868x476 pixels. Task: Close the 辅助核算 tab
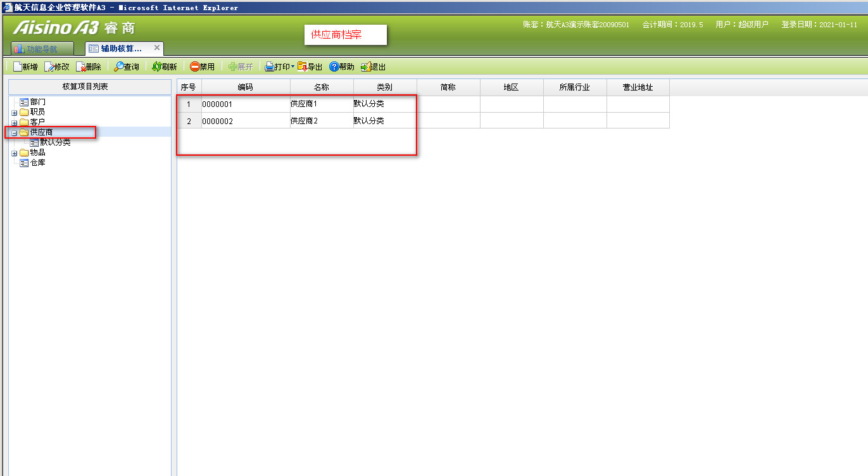[157, 47]
